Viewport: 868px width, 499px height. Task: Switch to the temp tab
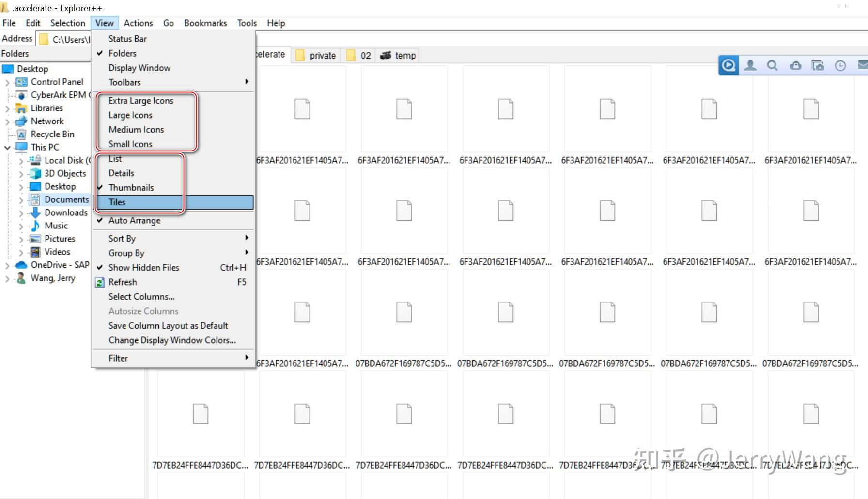pos(398,56)
